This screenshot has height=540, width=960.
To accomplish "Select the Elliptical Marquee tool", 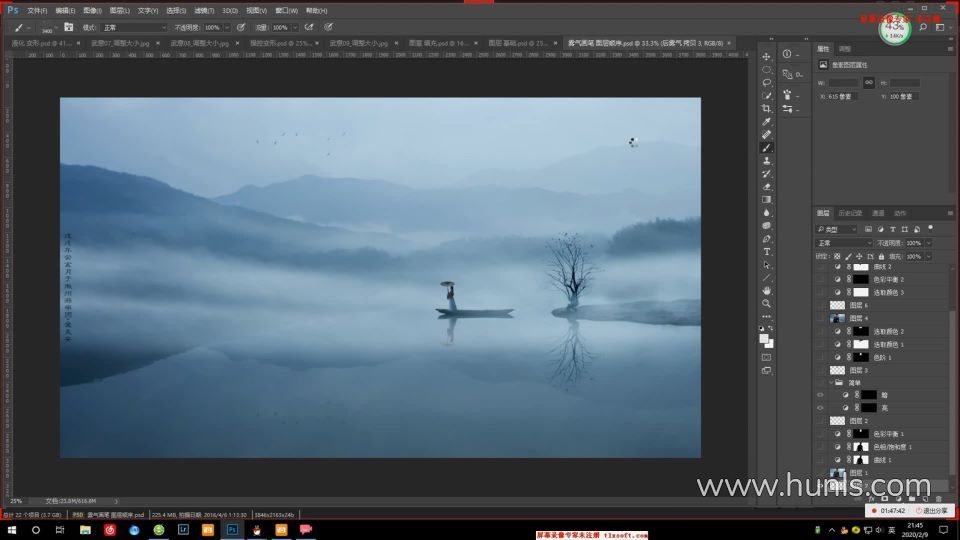I will click(x=767, y=69).
